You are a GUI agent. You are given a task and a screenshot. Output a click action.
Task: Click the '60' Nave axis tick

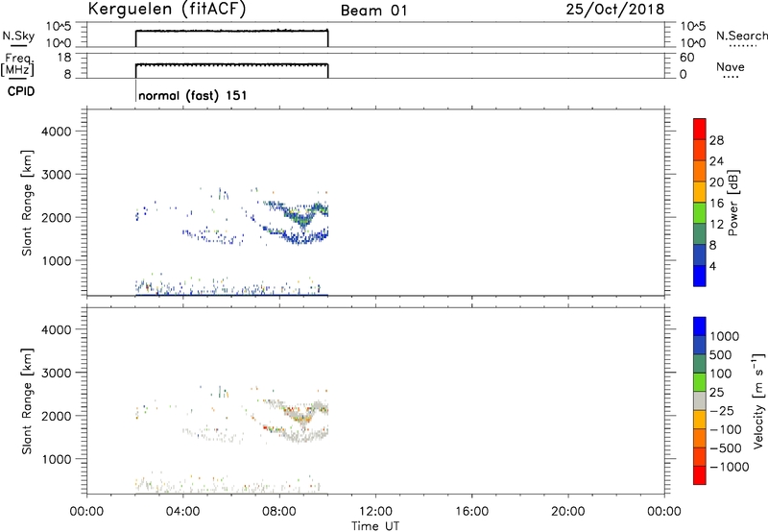pos(686,58)
